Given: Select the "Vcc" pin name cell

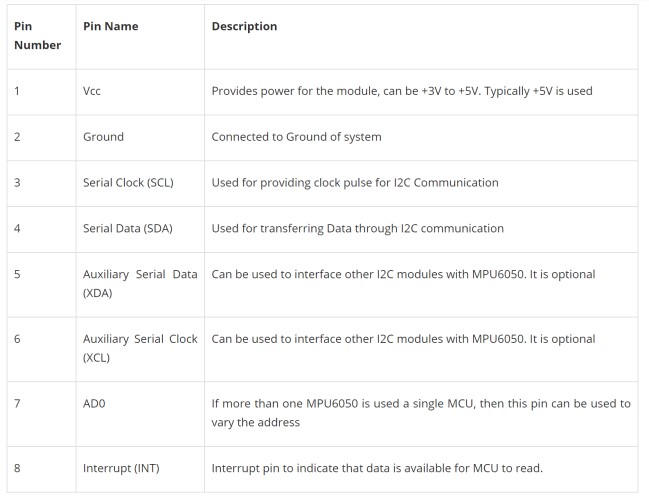Looking at the screenshot, I should point(92,91).
